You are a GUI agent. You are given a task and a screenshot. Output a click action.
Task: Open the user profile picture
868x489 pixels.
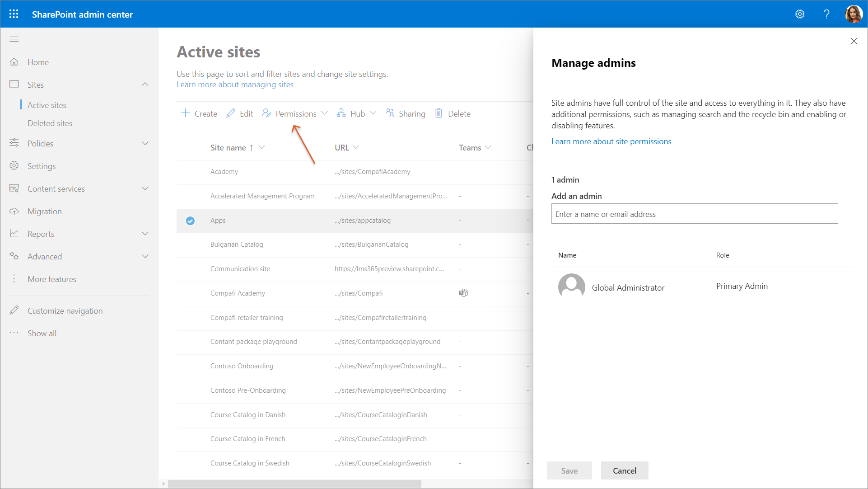(x=854, y=14)
